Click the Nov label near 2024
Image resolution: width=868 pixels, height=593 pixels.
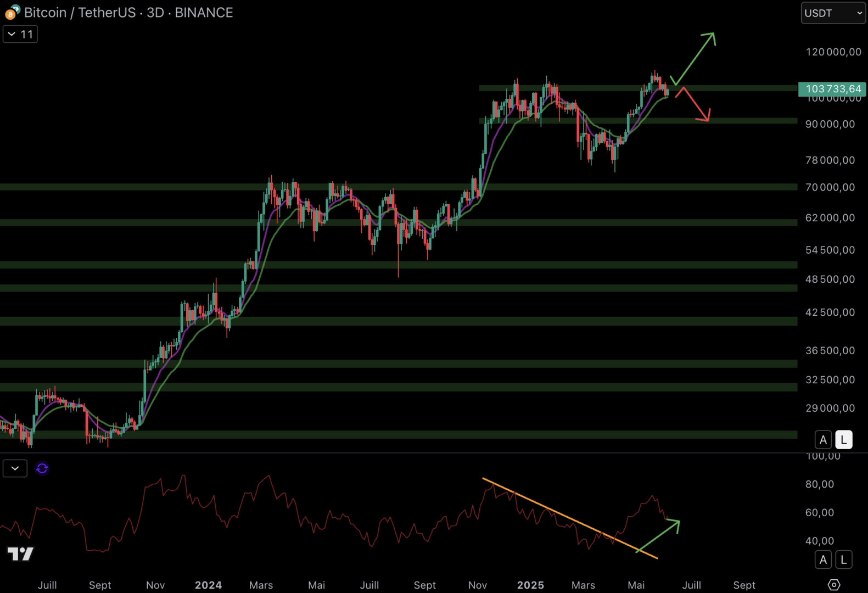point(155,585)
